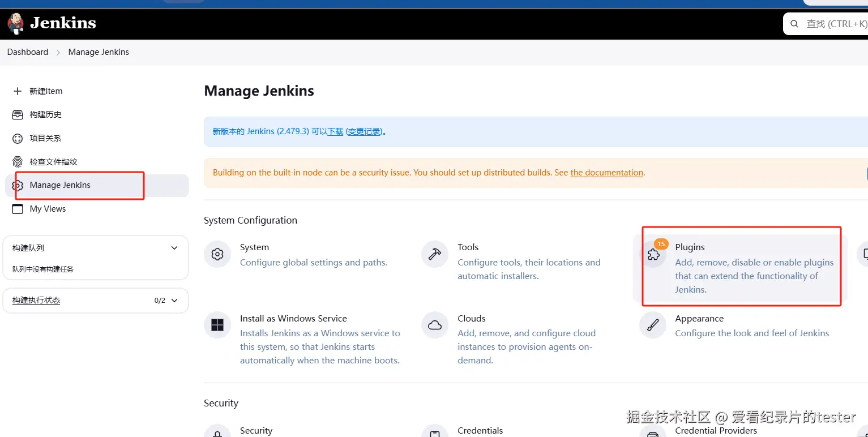Open the Clouds title
The image size is (868, 437).
pos(472,319)
